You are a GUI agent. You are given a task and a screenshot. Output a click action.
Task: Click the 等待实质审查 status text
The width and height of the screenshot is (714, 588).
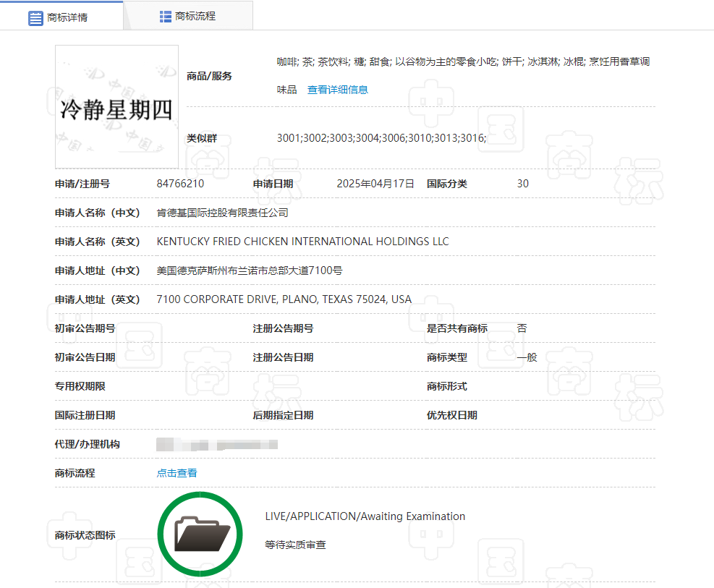[x=296, y=545]
